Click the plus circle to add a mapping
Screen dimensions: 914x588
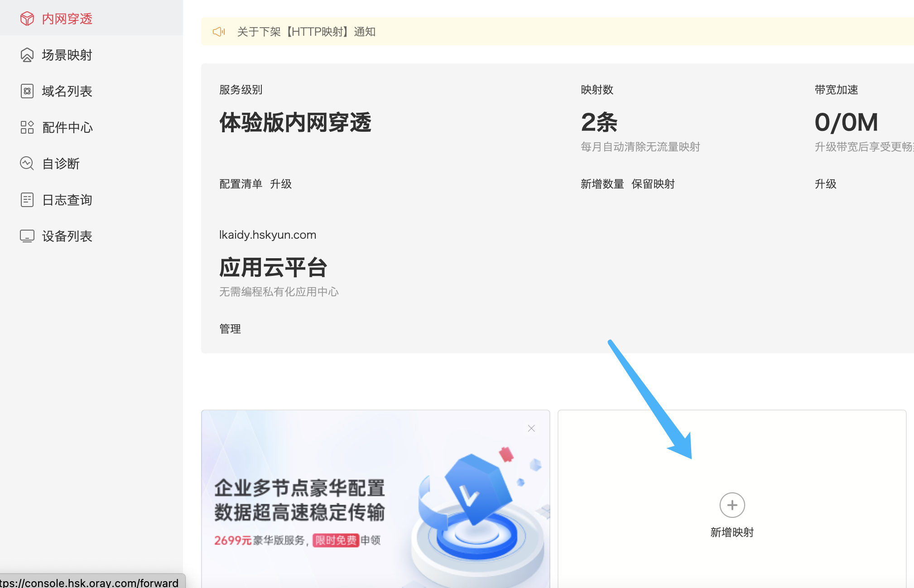[732, 505]
